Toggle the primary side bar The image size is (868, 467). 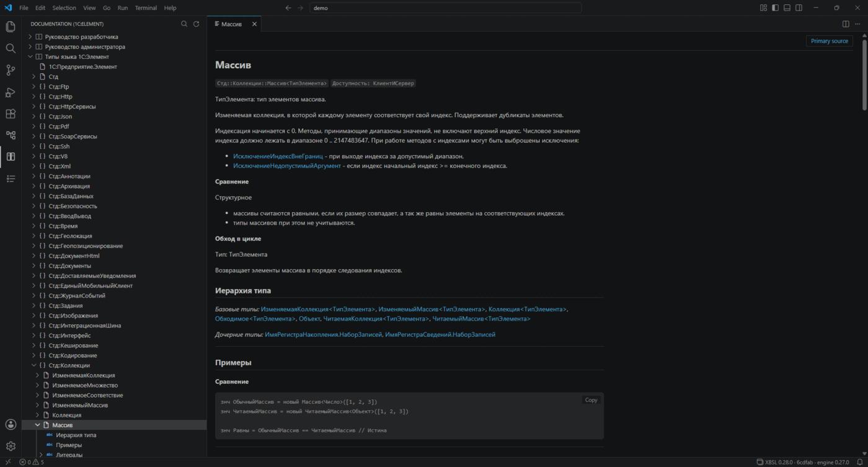(x=775, y=8)
